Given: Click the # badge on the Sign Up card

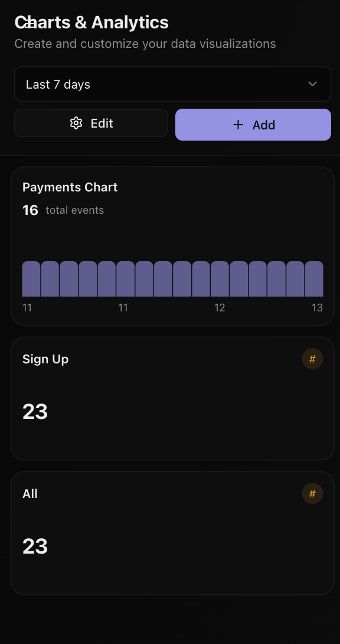Looking at the screenshot, I should click(x=312, y=359).
